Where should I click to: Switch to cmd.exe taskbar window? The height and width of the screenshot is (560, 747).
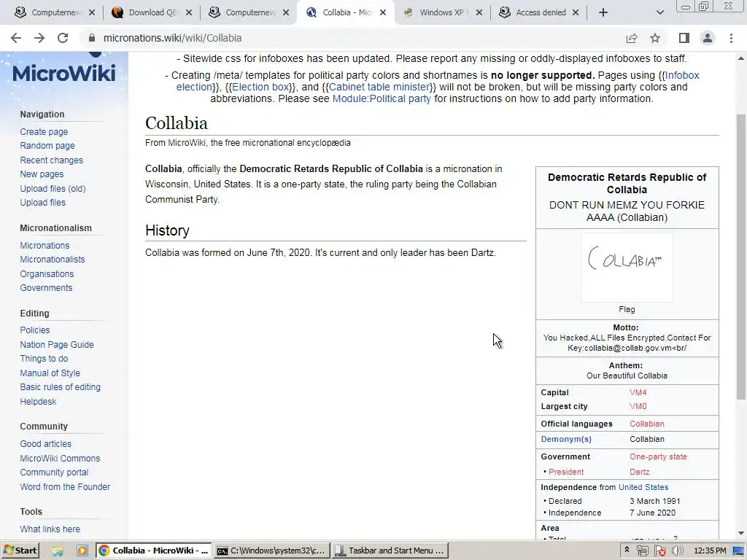271,551
